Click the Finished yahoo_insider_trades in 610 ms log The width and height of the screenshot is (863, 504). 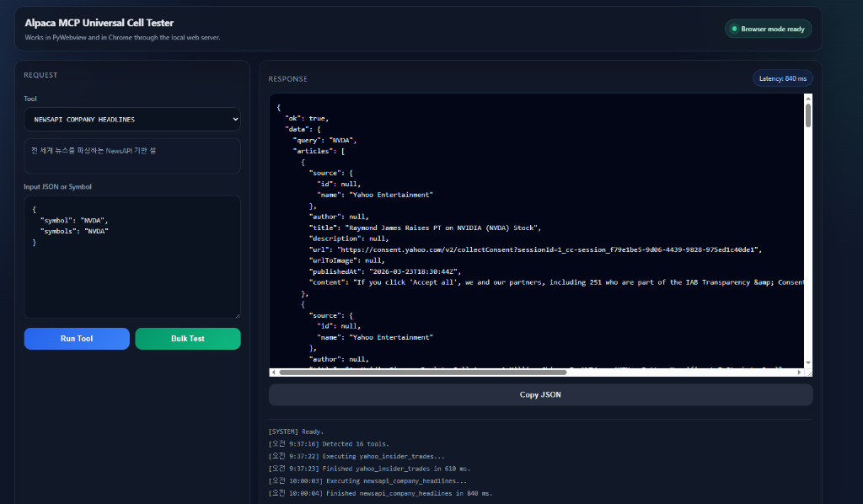[369, 469]
